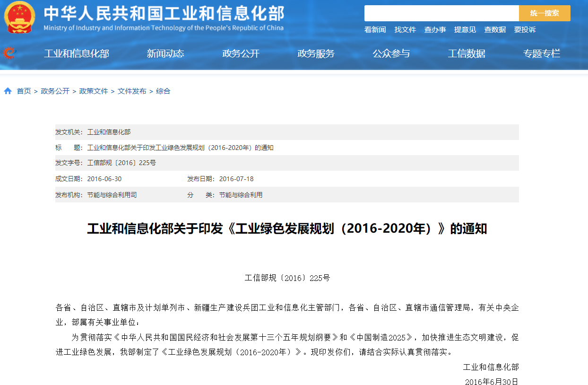Screen dimensions: 588x385
Task: Select 公众参与 navigation item
Action: 391,53
